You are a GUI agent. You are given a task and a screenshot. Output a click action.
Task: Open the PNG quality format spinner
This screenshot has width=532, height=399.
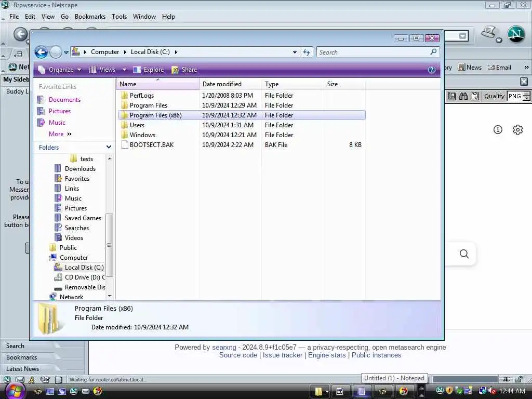click(526, 96)
